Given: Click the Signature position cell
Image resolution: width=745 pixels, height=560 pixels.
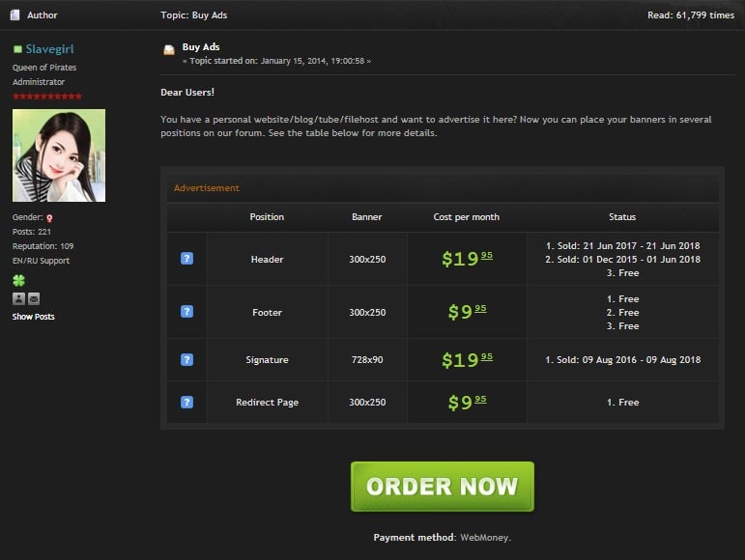Looking at the screenshot, I should click(267, 360).
